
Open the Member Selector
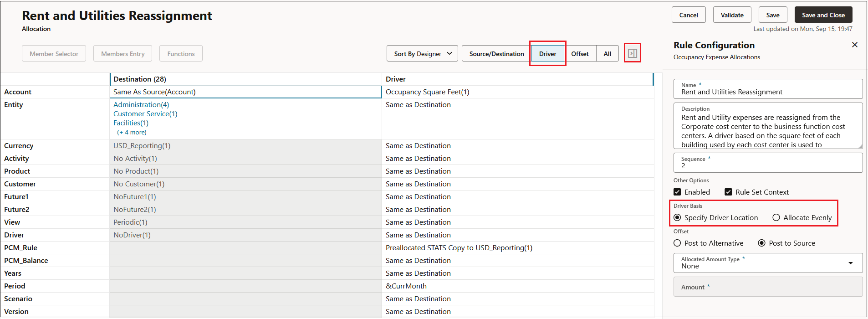click(x=54, y=54)
